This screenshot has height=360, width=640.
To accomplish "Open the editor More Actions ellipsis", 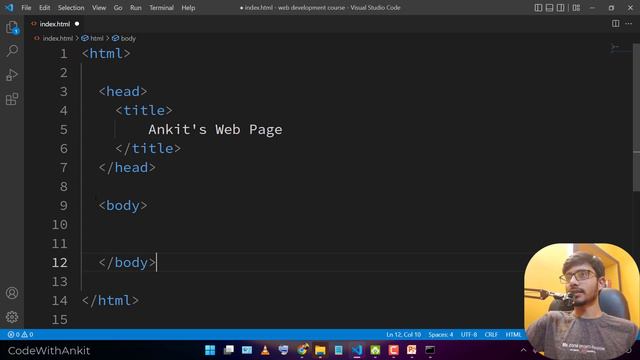I will [x=629, y=24].
